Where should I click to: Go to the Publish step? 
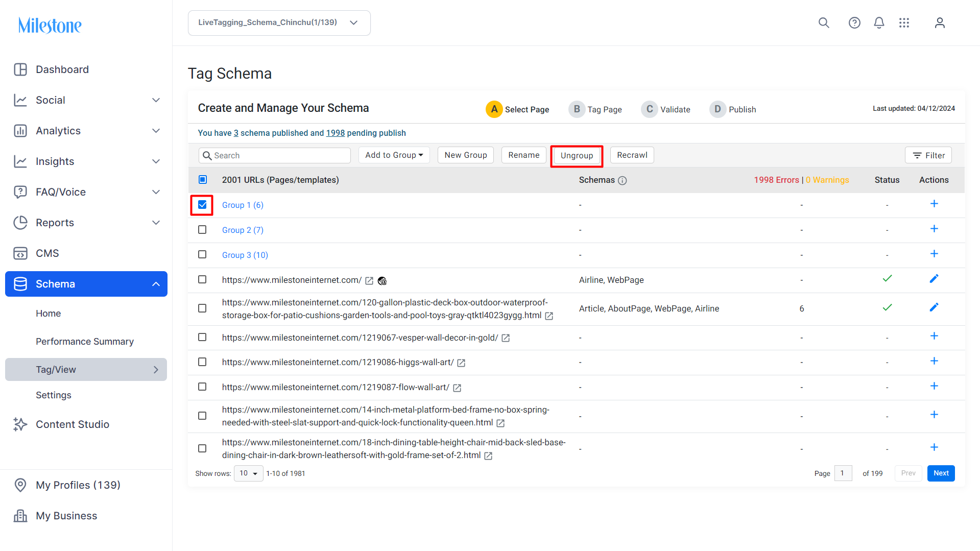(733, 109)
